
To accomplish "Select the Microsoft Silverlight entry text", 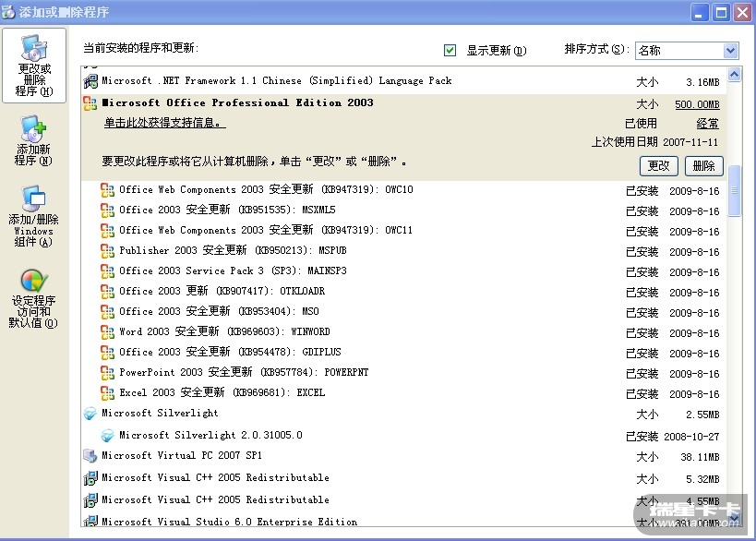I will tap(160, 414).
